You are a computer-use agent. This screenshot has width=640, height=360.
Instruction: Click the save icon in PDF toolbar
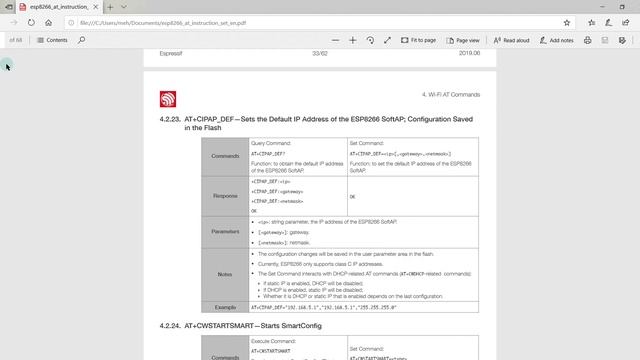pyautogui.click(x=605, y=40)
